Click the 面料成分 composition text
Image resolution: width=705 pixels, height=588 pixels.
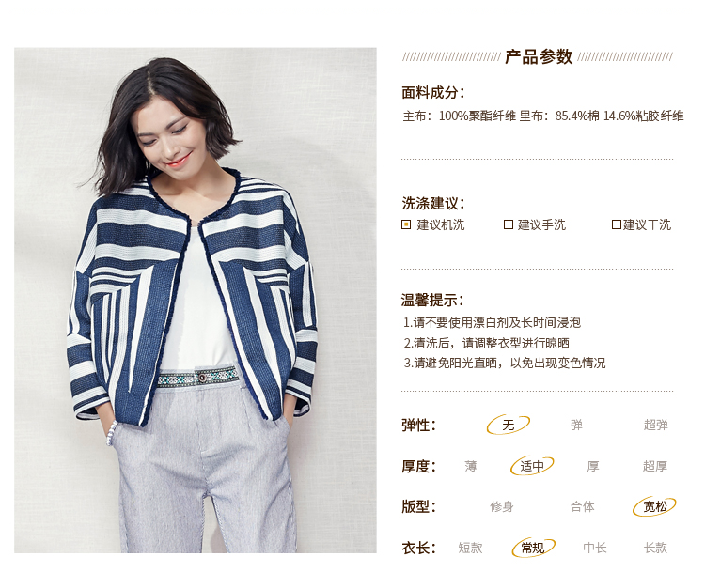click(x=543, y=116)
